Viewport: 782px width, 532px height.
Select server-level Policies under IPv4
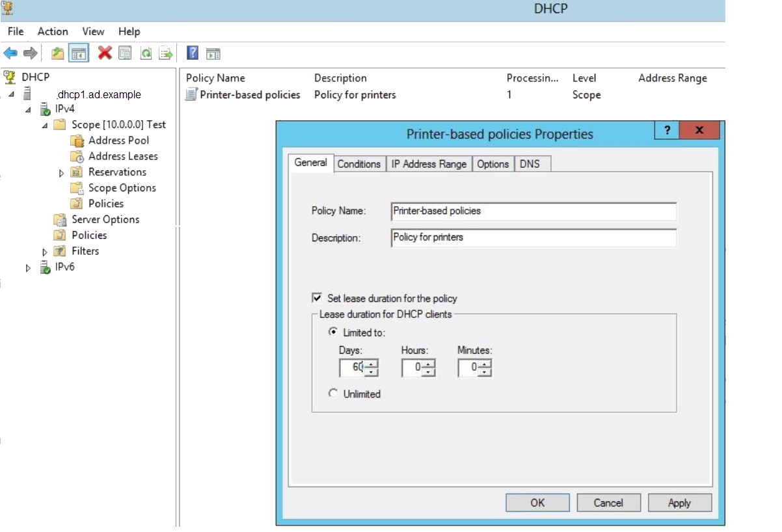pos(89,235)
